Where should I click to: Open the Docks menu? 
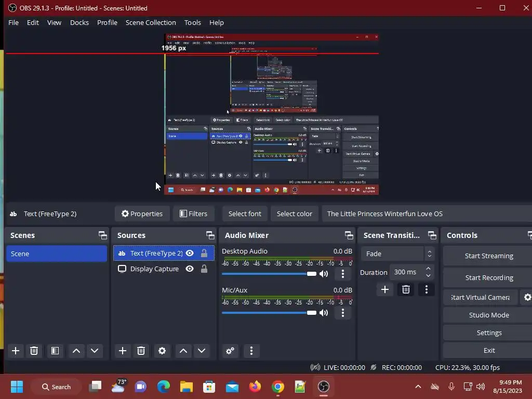pyautogui.click(x=79, y=22)
